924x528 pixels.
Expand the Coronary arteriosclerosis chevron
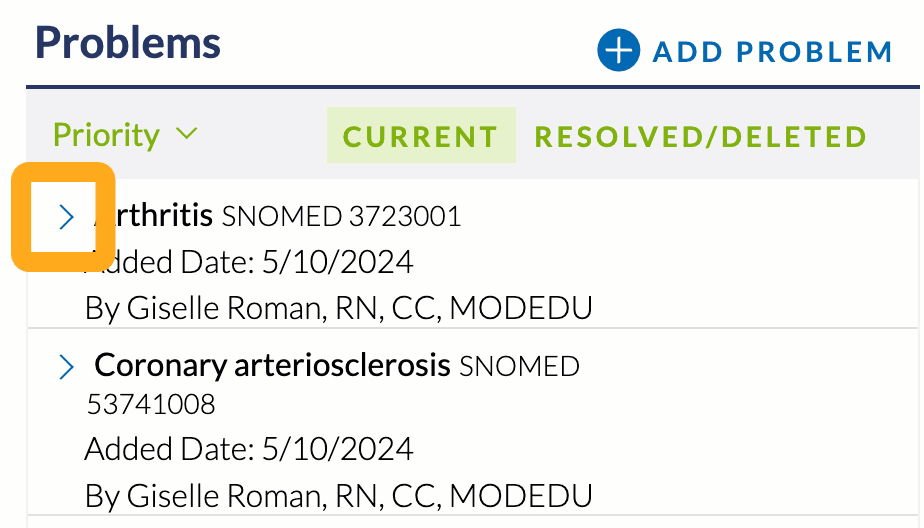66,367
